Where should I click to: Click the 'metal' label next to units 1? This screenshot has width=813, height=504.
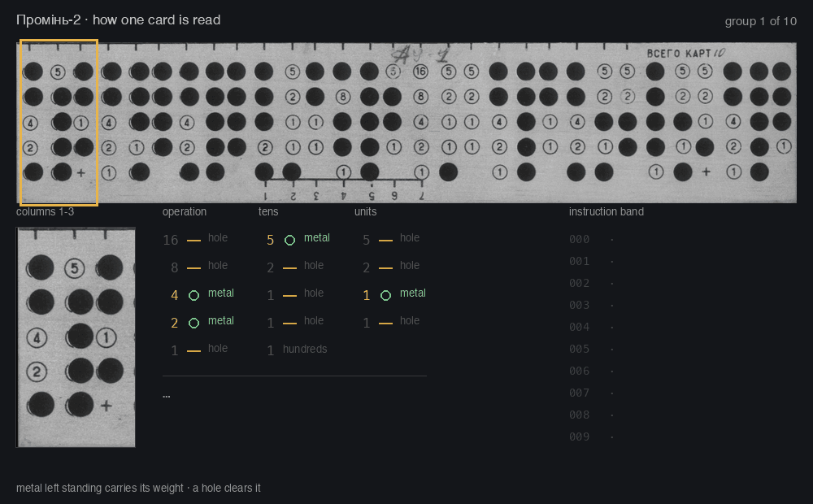click(x=413, y=293)
